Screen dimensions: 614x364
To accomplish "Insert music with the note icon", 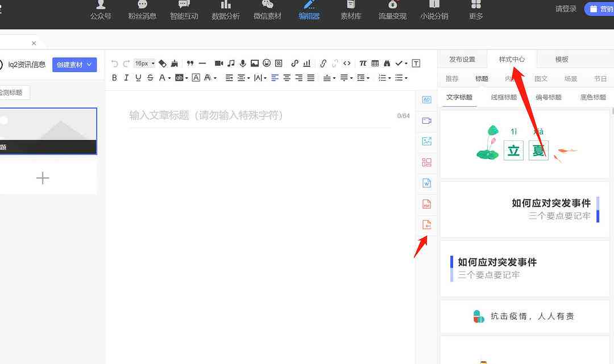I will tap(231, 64).
